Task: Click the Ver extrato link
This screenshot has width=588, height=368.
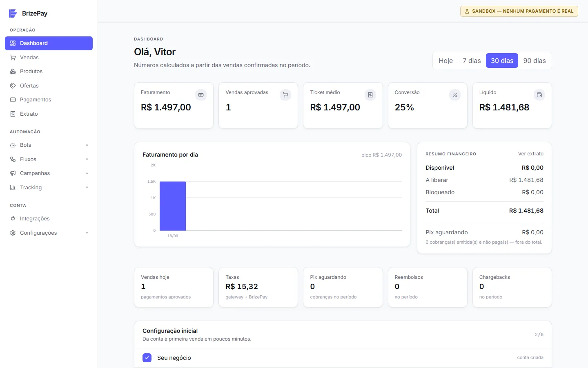Action: click(530, 154)
